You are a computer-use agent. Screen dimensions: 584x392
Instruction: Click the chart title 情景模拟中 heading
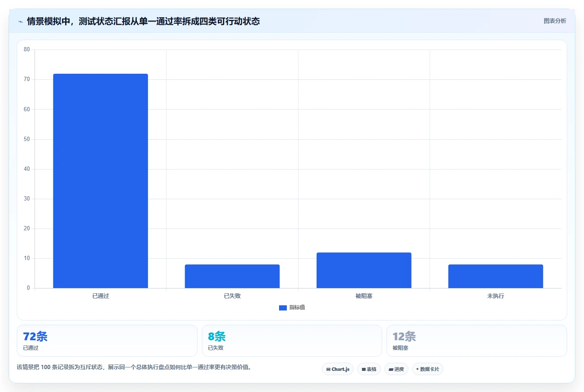[x=143, y=21]
